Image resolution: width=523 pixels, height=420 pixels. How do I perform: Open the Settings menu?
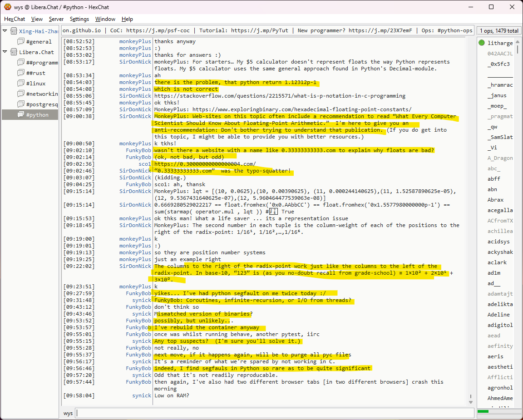click(x=79, y=19)
